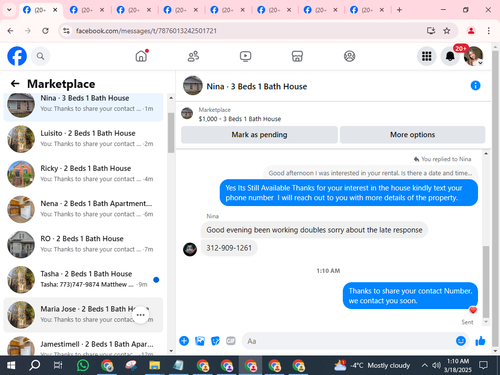
Task: Click phone number 312-909-1261 message
Action: (x=229, y=248)
